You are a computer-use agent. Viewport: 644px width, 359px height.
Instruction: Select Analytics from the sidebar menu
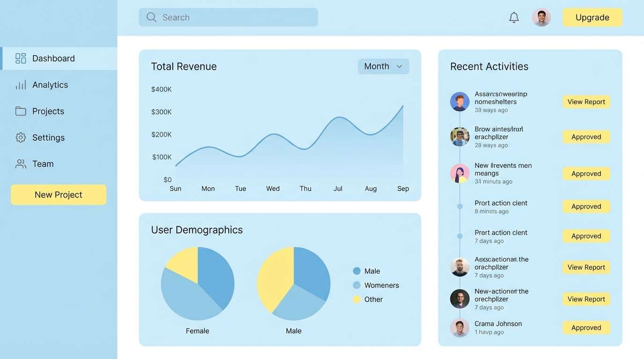click(x=50, y=85)
